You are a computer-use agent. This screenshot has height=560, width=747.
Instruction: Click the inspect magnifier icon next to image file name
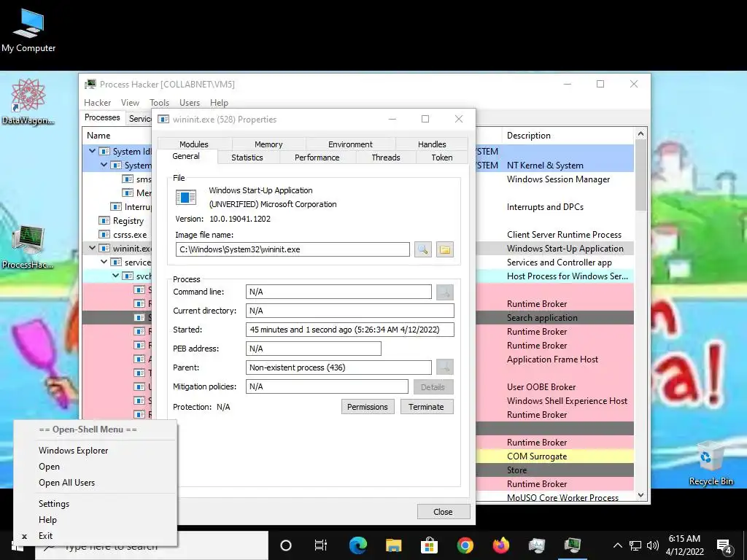[x=422, y=249]
